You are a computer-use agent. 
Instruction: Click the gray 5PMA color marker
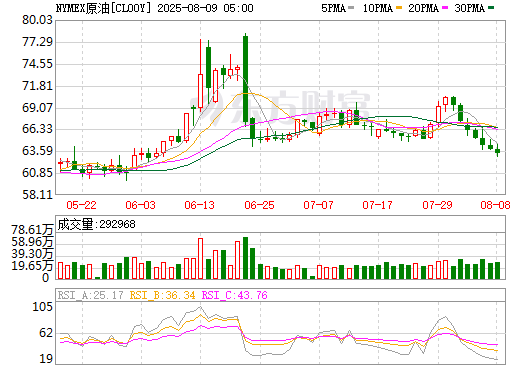[x=351, y=8]
